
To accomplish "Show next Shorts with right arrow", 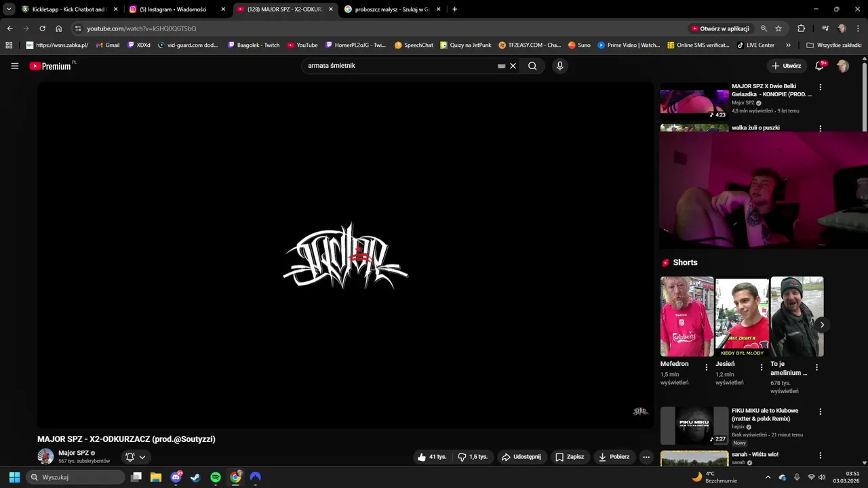I will pos(822,325).
